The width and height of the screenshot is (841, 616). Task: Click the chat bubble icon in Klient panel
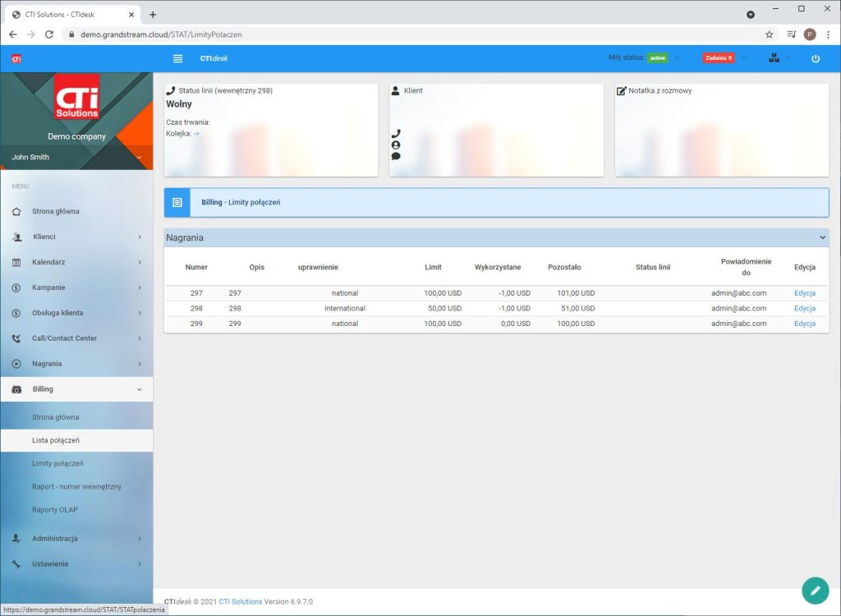point(396,156)
